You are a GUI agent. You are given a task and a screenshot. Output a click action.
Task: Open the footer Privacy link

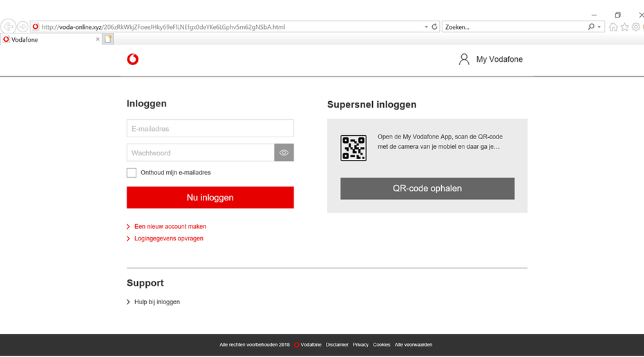tap(360, 345)
